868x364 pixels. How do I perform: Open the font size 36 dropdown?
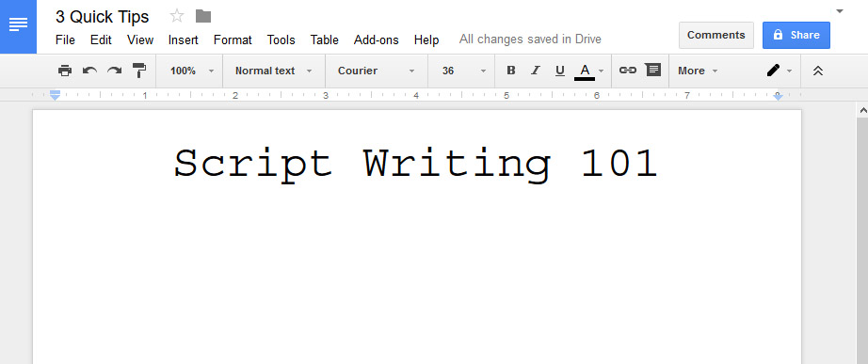464,71
